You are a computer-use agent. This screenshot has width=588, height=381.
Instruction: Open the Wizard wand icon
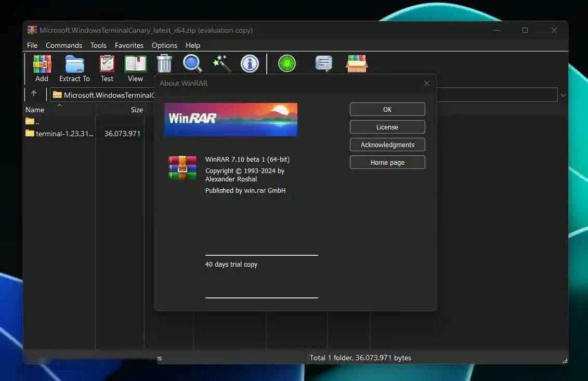click(x=221, y=64)
